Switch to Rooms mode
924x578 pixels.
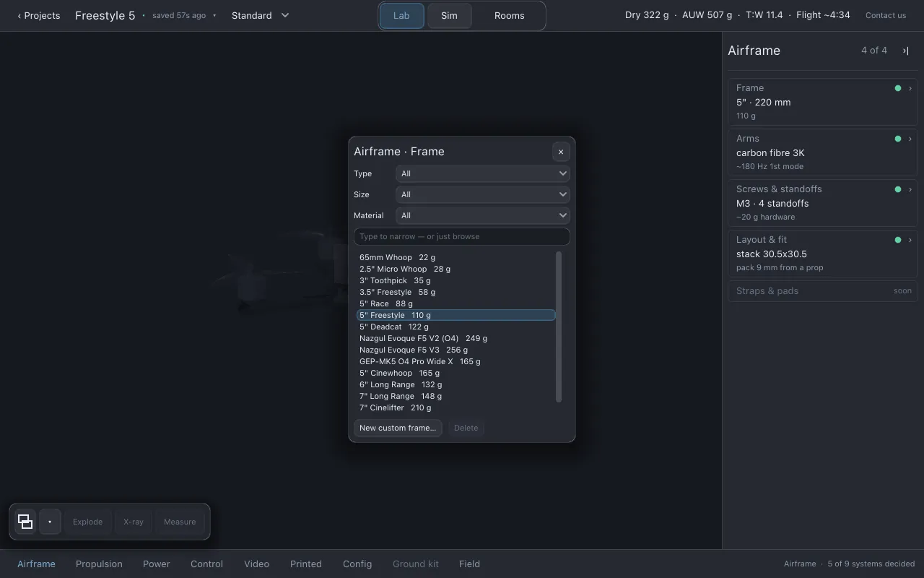(x=509, y=16)
